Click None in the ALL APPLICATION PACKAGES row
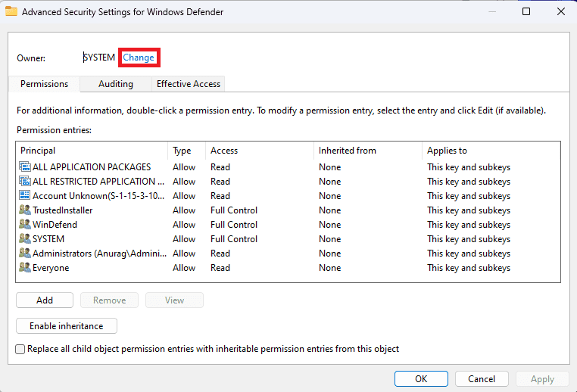Screen dimensions: 577x392 point(329,167)
